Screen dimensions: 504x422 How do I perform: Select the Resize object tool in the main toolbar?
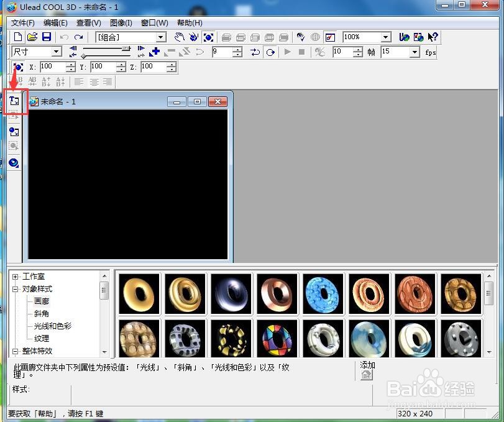pos(208,37)
